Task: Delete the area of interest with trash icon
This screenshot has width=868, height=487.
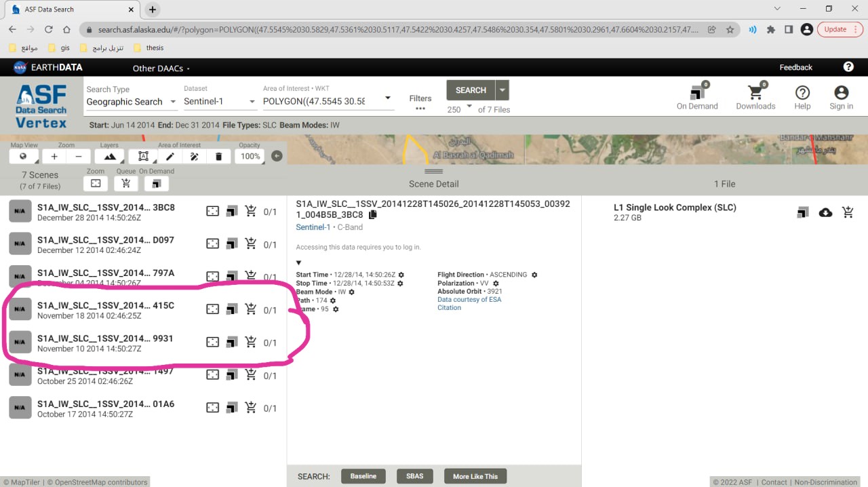Action: click(218, 157)
